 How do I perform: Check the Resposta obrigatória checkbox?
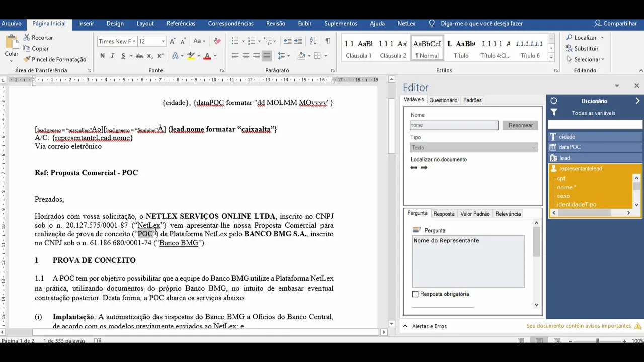tap(415, 294)
